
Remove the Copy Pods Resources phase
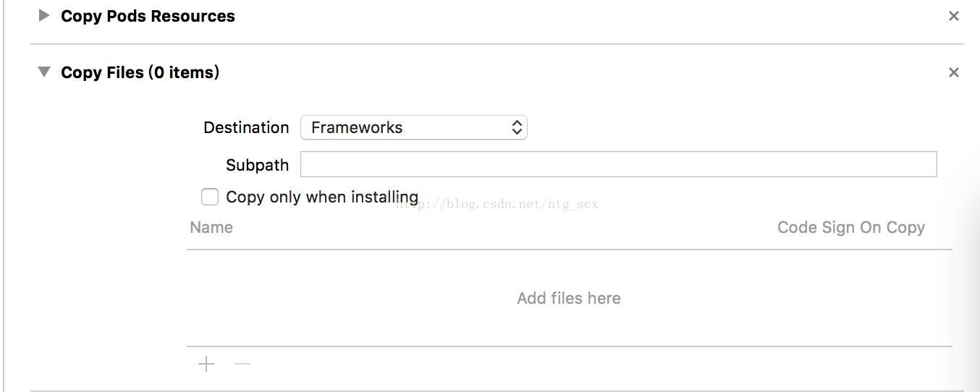(x=954, y=16)
